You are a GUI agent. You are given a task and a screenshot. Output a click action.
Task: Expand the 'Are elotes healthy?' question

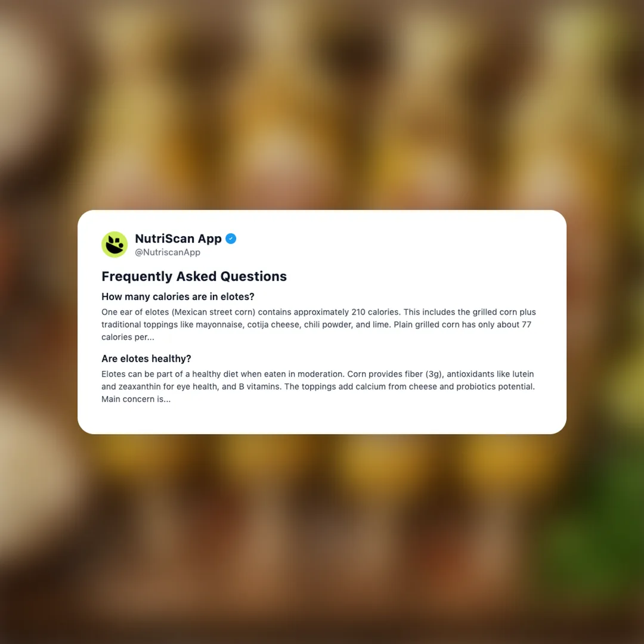coord(146,358)
